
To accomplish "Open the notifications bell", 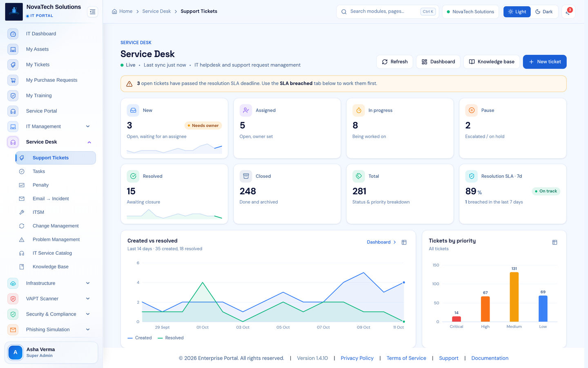I will click(568, 12).
